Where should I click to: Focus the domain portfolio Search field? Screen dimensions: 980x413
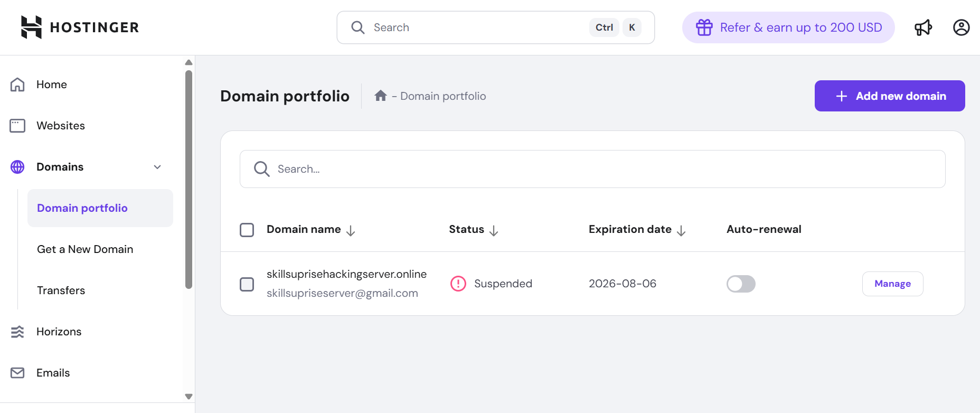(592, 169)
